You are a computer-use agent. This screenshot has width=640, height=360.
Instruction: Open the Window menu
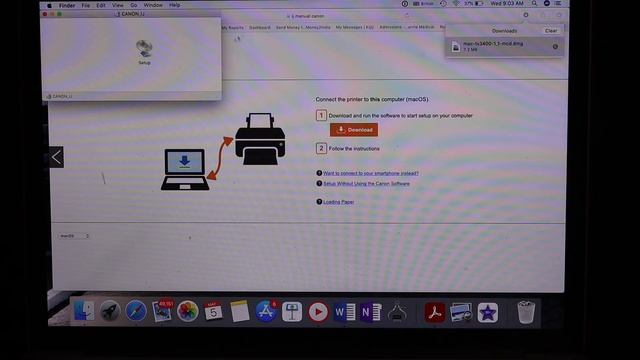[153, 5]
